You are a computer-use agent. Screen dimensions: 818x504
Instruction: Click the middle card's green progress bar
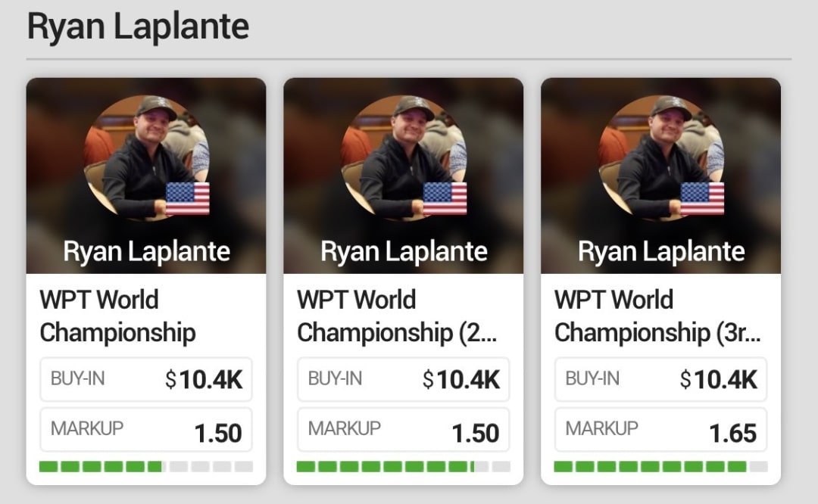click(x=404, y=466)
